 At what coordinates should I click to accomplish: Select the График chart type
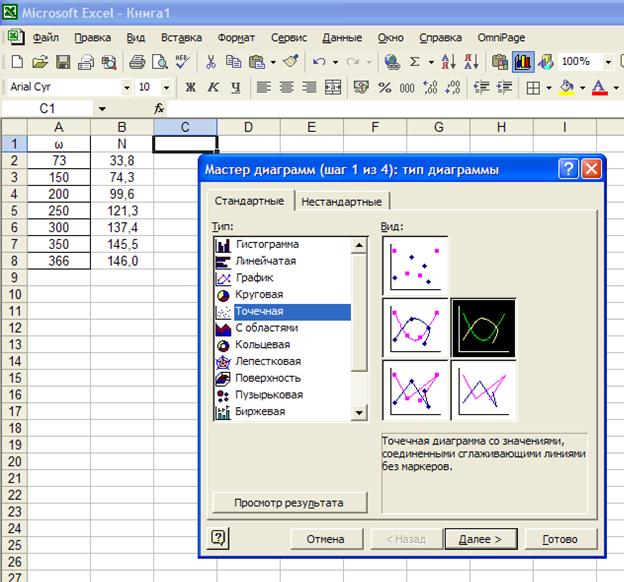(x=283, y=278)
